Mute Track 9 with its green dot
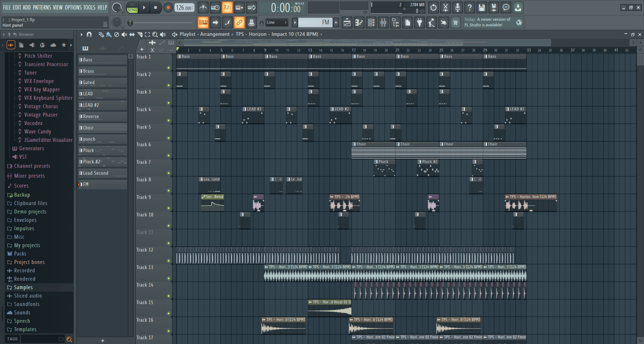644x344 pixels. [169, 208]
